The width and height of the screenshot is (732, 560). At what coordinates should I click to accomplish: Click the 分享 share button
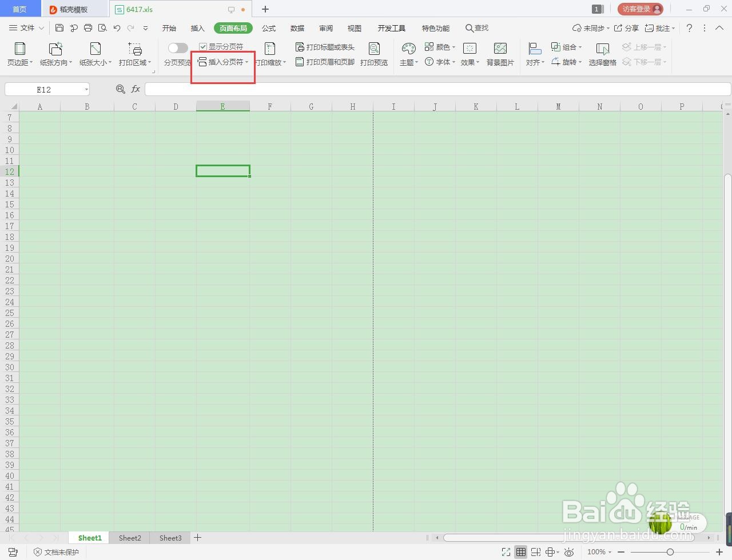[x=629, y=27]
